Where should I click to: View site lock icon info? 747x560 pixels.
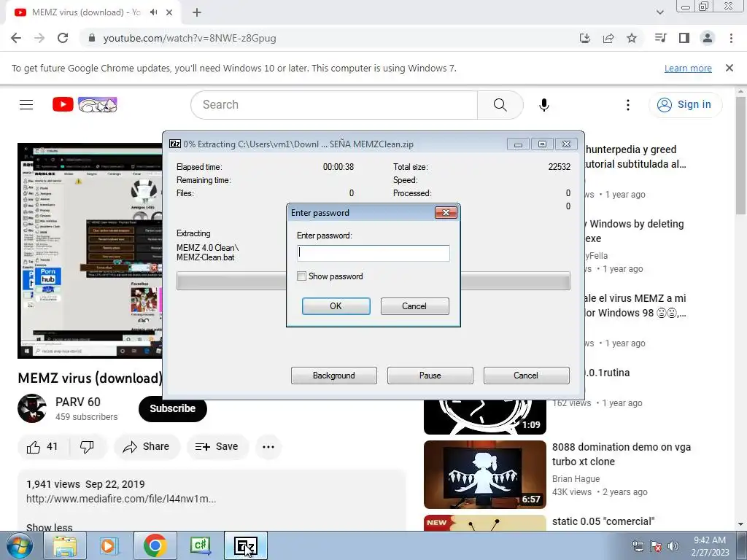pos(92,38)
